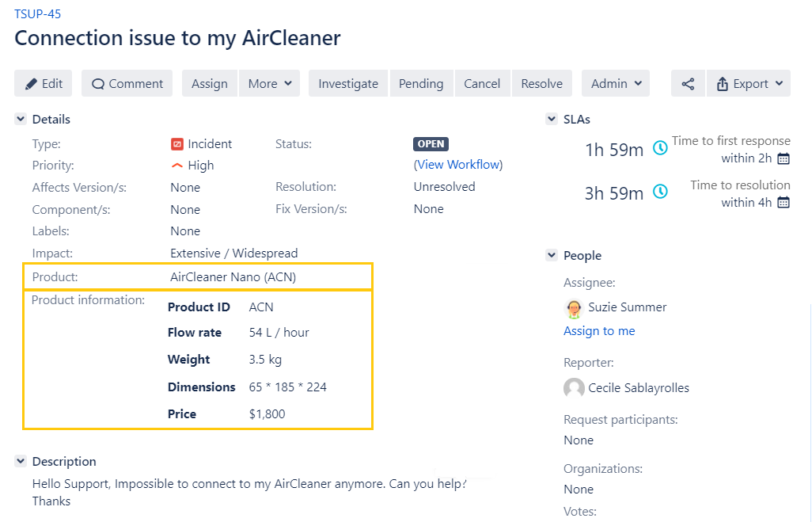
Task: Collapse the Details section
Action: (21, 120)
